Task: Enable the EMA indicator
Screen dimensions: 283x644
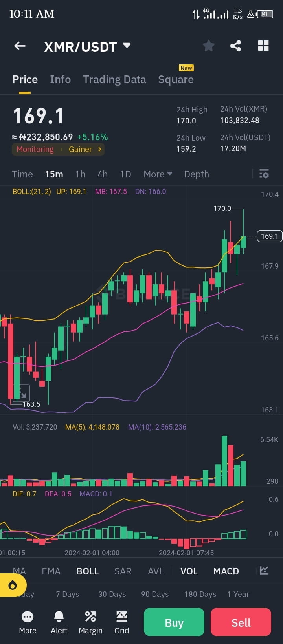Action: click(x=51, y=571)
